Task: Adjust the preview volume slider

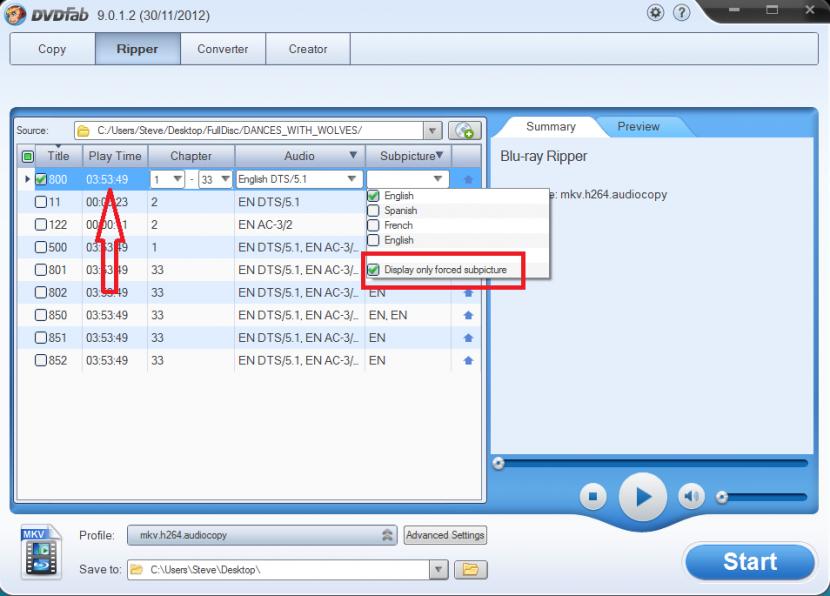Action: pos(762,497)
